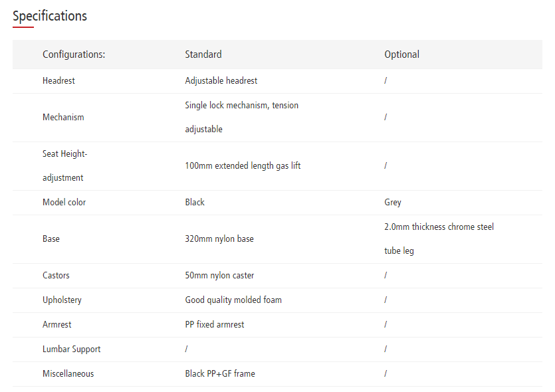Viewport: 555px width, 392px height.
Task: Select the Model color row label
Action: 64,202
